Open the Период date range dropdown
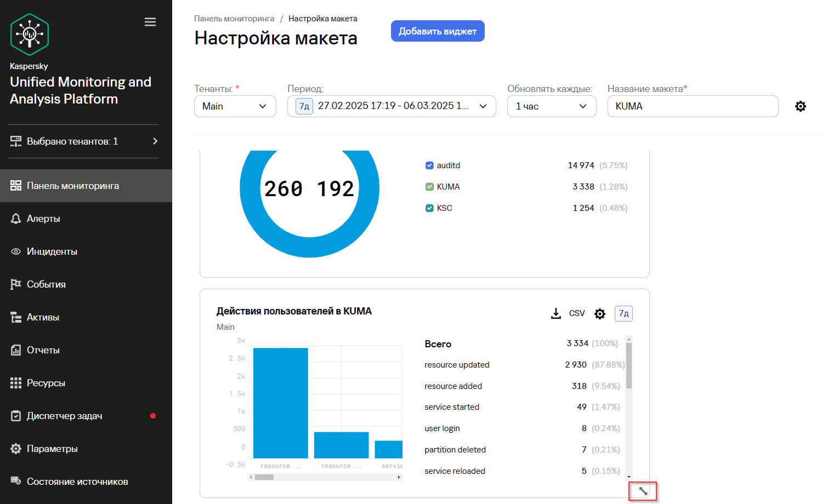This screenshot has height=504, width=822. point(392,106)
